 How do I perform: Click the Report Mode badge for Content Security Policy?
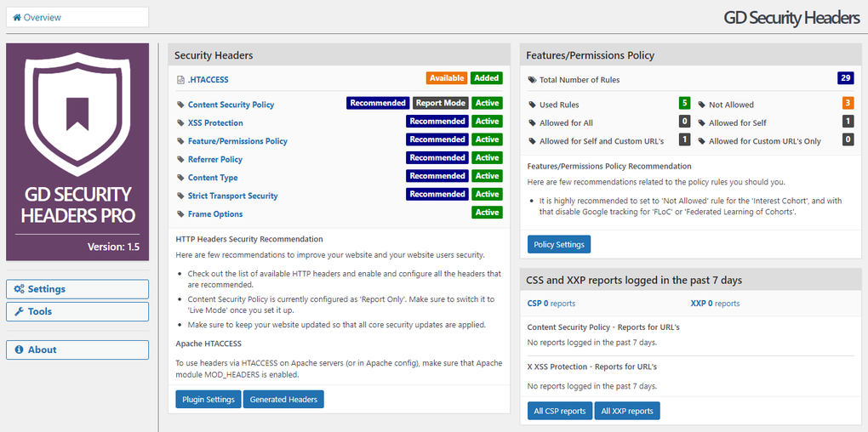tap(440, 103)
